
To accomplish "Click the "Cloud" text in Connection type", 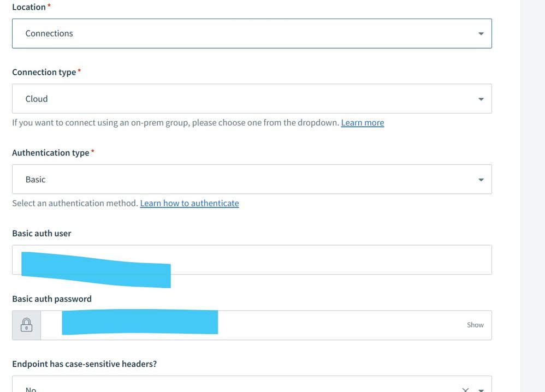I will click(36, 98).
